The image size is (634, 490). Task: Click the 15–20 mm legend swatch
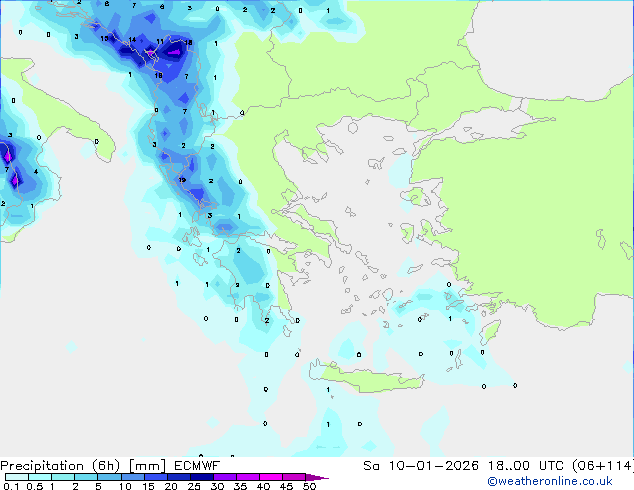(x=155, y=477)
